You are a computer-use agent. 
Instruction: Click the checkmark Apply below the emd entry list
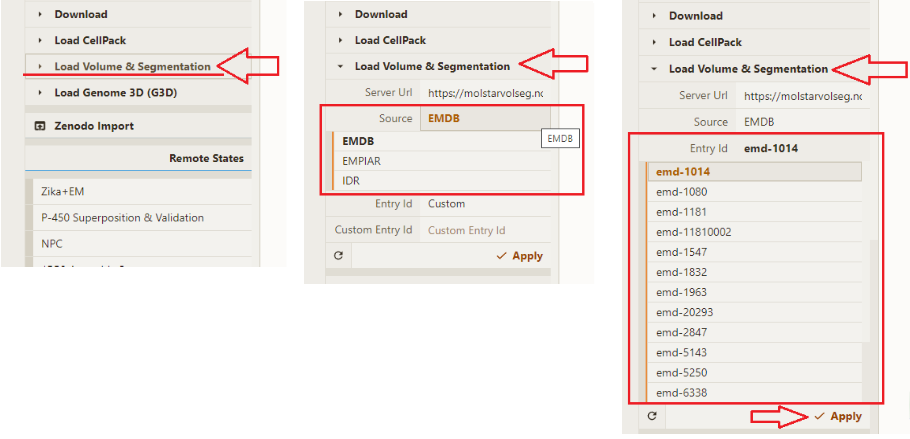837,416
